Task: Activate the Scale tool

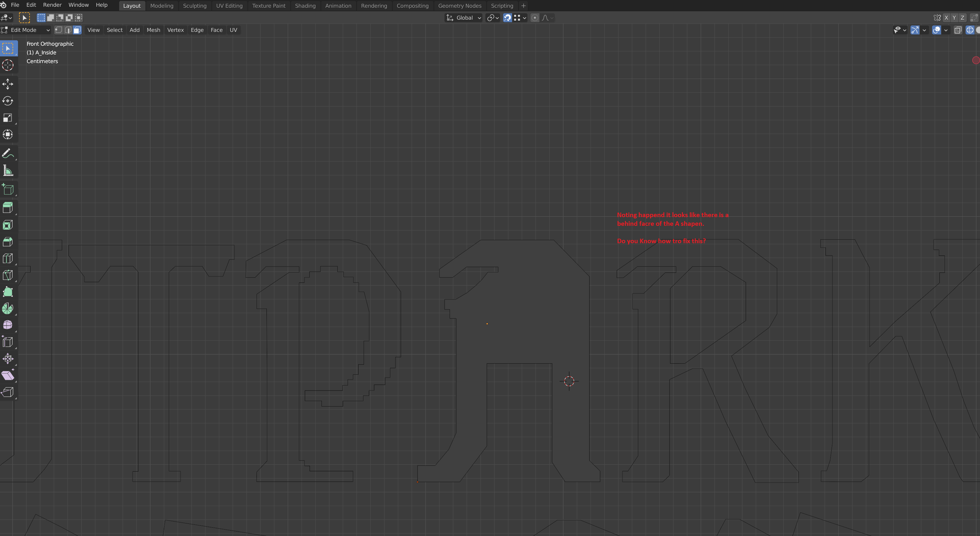Action: tap(8, 118)
